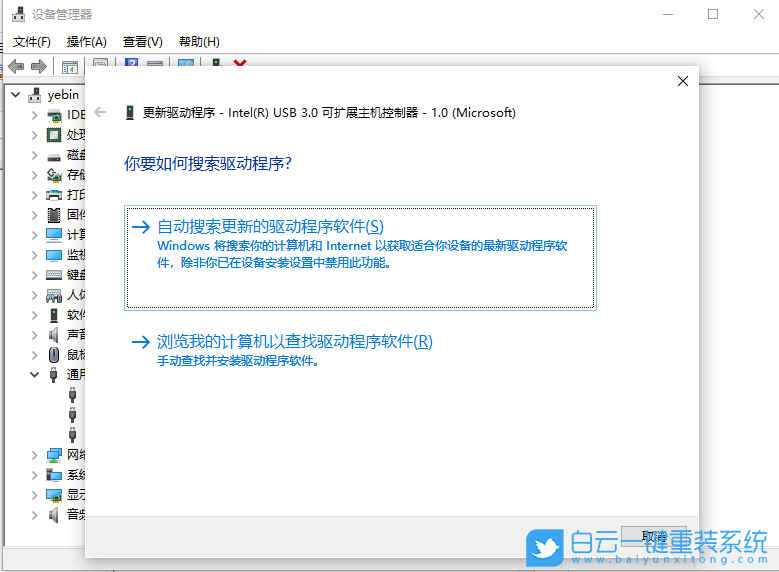
Task: Expand the monitors node chevron
Action: pyautogui.click(x=34, y=255)
